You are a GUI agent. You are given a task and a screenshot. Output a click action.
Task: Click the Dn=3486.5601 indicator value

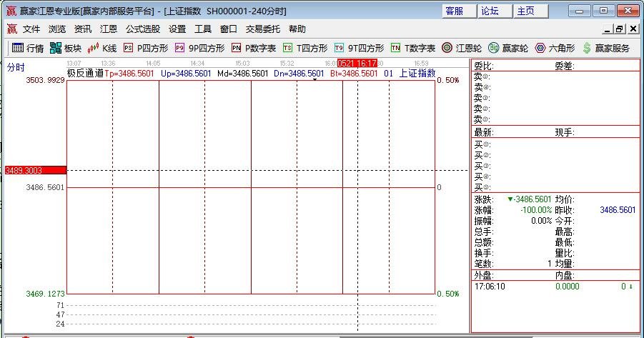tap(299, 74)
